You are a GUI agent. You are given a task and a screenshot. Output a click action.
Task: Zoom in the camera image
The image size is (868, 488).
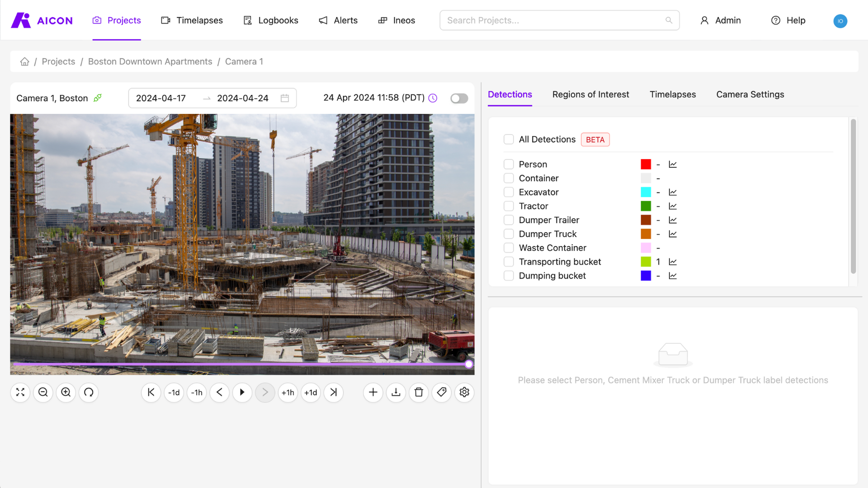(66, 392)
